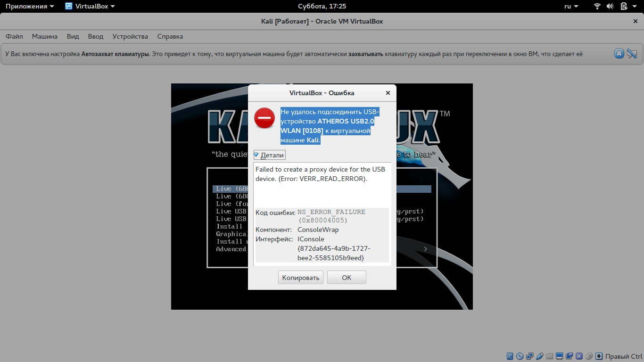644x362 pixels.
Task: Open the Устройства menu
Action: (x=130, y=36)
